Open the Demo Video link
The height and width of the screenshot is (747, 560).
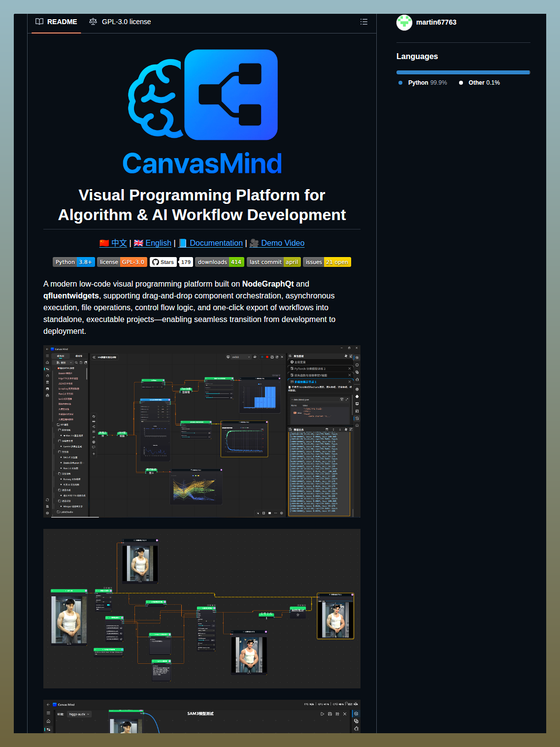pos(277,243)
